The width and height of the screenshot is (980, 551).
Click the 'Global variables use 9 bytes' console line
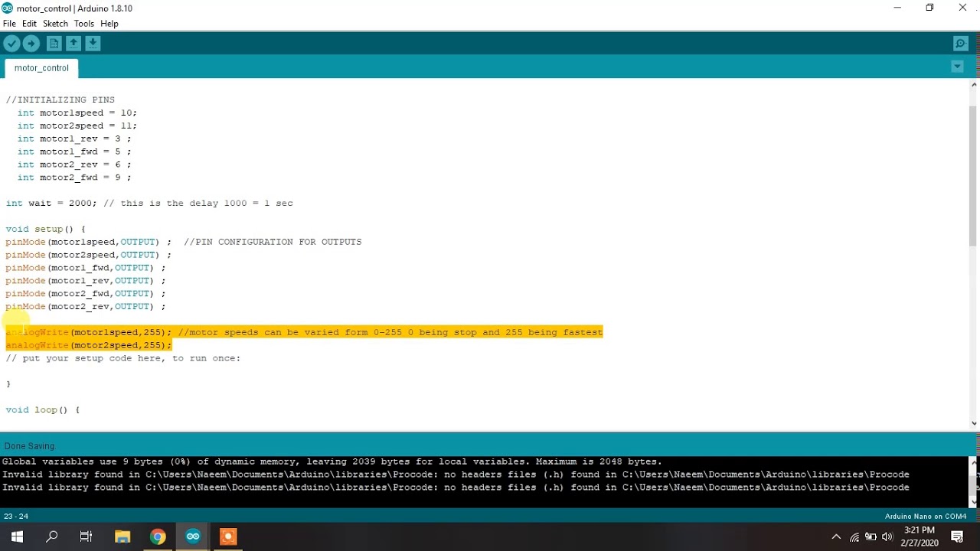[x=332, y=461]
